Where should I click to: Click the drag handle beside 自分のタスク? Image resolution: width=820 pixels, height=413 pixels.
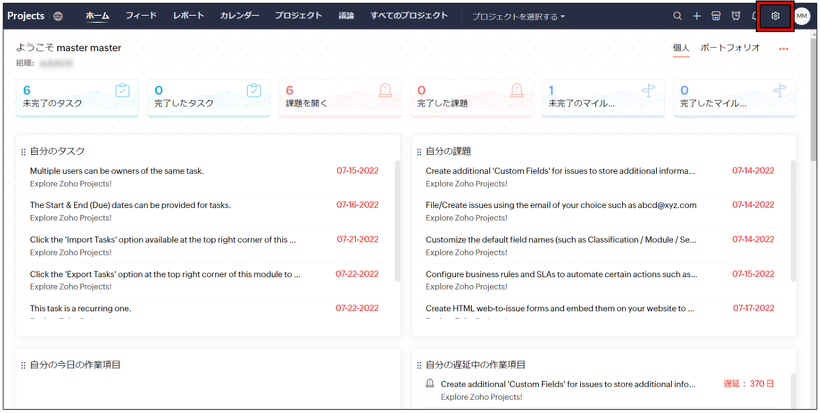[23, 152]
